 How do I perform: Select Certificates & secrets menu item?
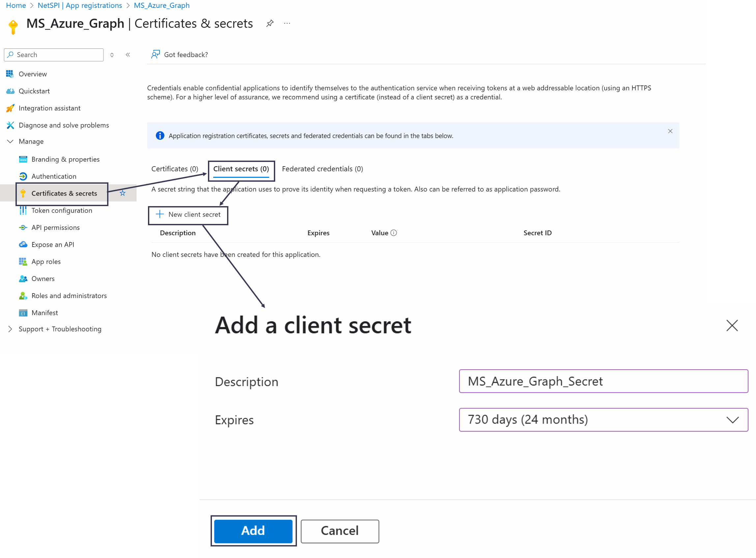[x=64, y=194]
